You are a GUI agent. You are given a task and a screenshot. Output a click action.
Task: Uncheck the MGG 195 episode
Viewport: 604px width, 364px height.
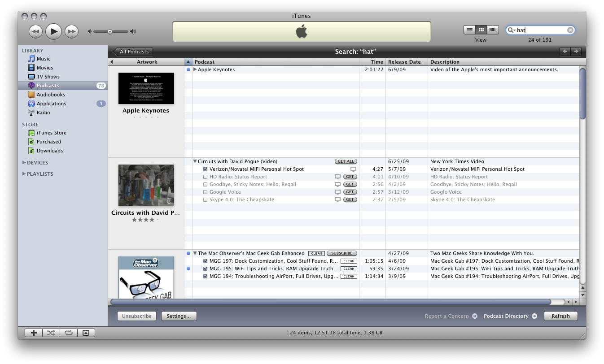(x=206, y=269)
